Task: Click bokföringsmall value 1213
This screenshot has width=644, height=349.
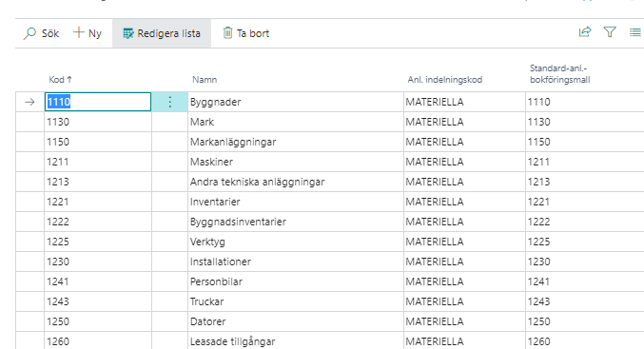Action: pyautogui.click(x=538, y=182)
